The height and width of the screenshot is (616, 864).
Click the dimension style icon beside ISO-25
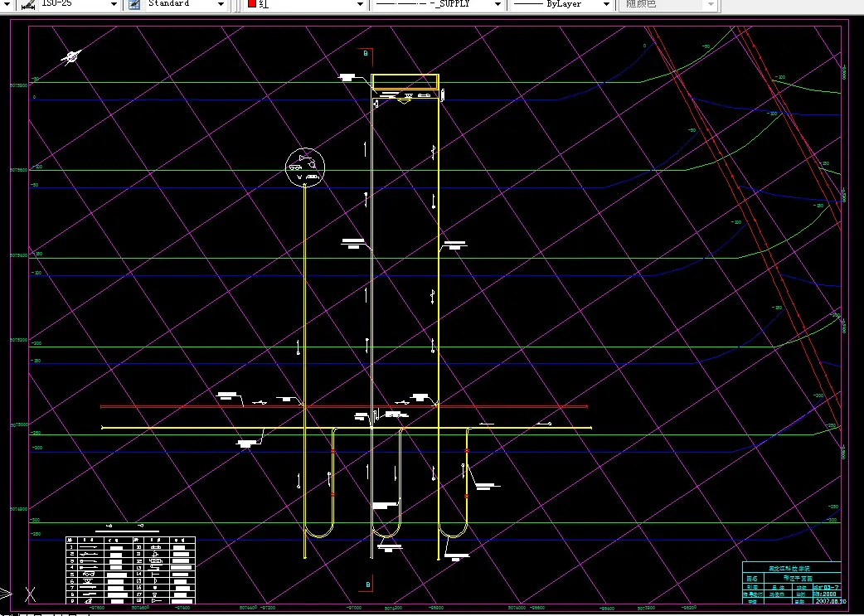pyautogui.click(x=29, y=4)
